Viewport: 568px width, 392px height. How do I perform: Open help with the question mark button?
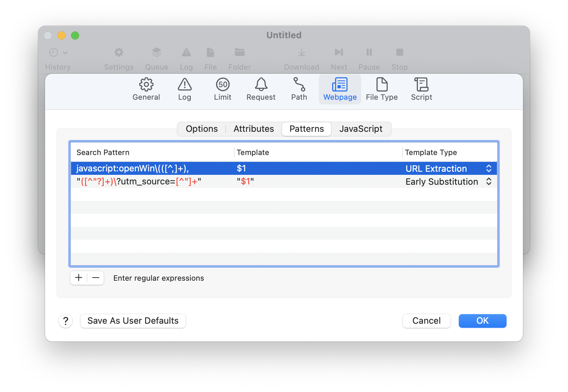66,321
